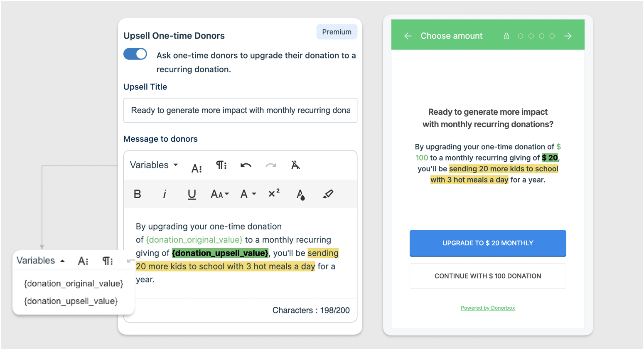The width and height of the screenshot is (644, 350).
Task: Select {donation_original_value} from Variables menu
Action: pos(74,283)
